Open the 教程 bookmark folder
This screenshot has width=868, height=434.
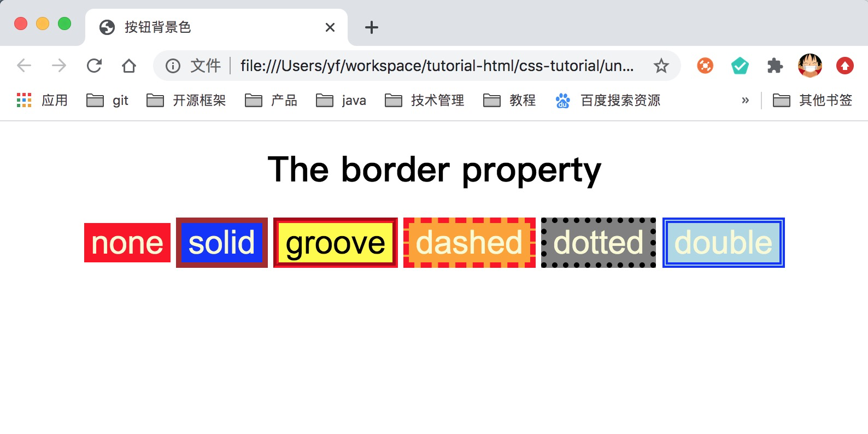(x=509, y=101)
